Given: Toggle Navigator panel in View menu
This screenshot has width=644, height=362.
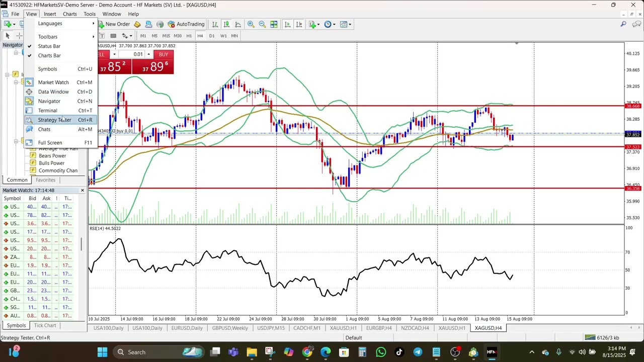Looking at the screenshot, I should tap(60, 101).
